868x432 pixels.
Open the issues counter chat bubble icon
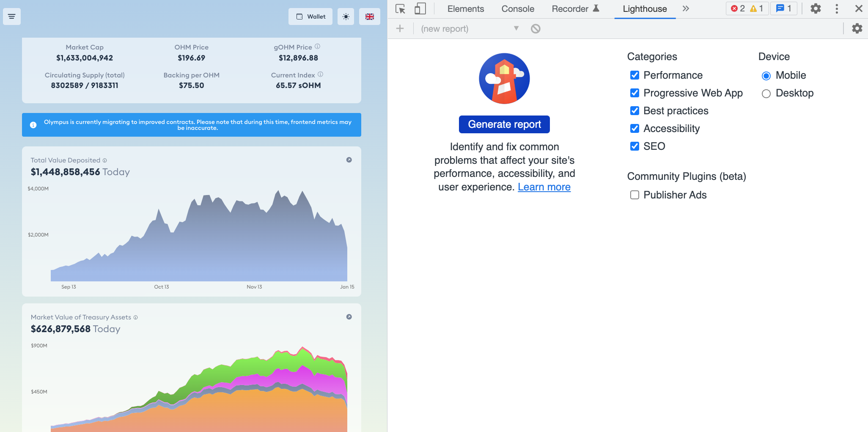point(780,8)
